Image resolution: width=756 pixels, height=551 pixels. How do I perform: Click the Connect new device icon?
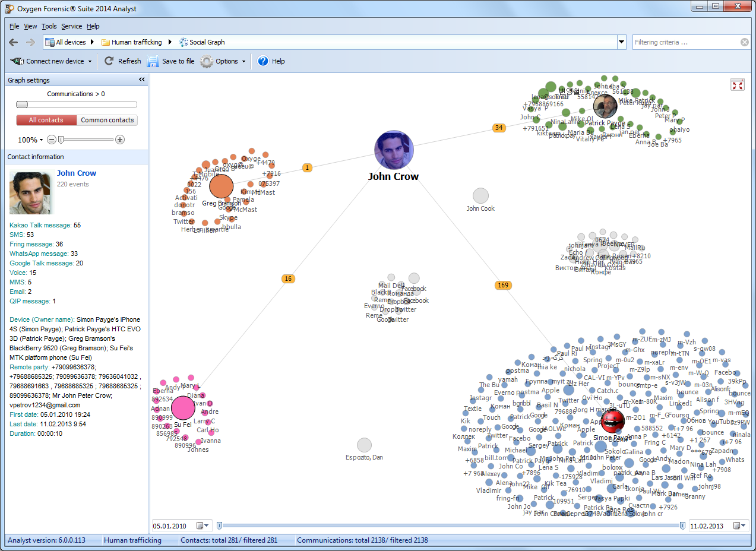[x=17, y=61]
